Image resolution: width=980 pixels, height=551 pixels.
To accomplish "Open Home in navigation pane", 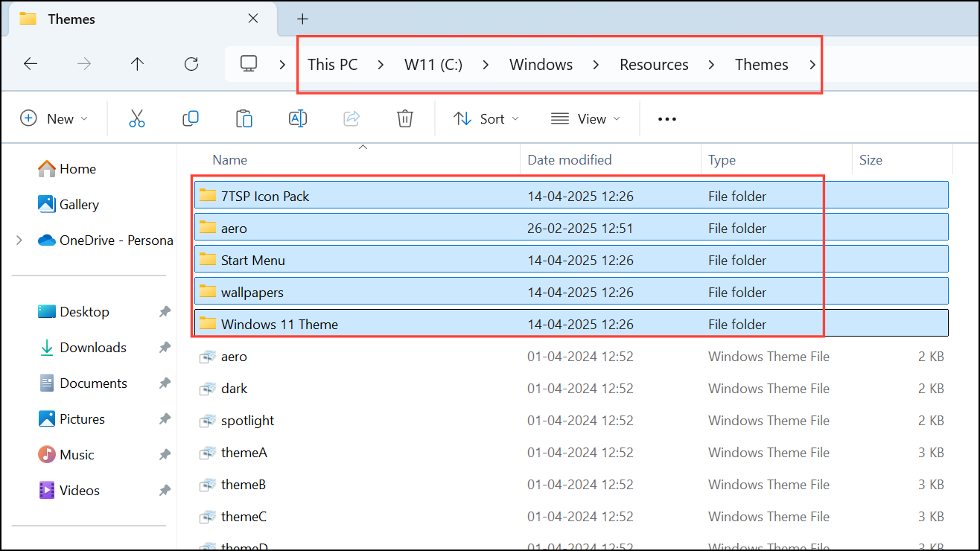I will [x=67, y=169].
